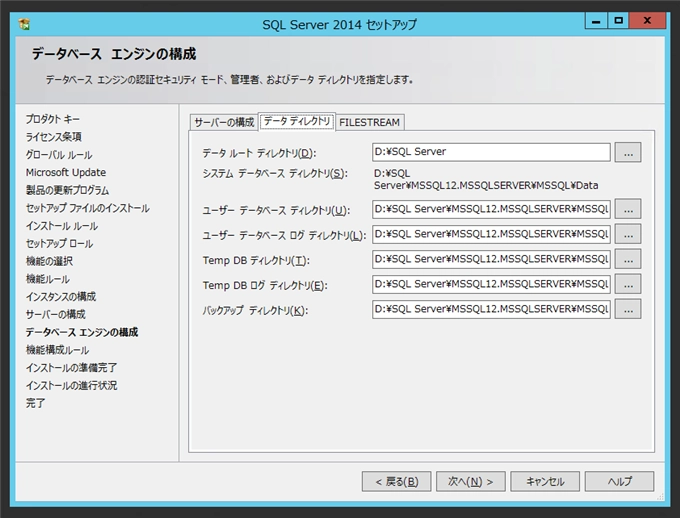The width and height of the screenshot is (680, 518).
Task: Click the データベース エンジンの構成 step in sidebar
Action: pyautogui.click(x=82, y=332)
